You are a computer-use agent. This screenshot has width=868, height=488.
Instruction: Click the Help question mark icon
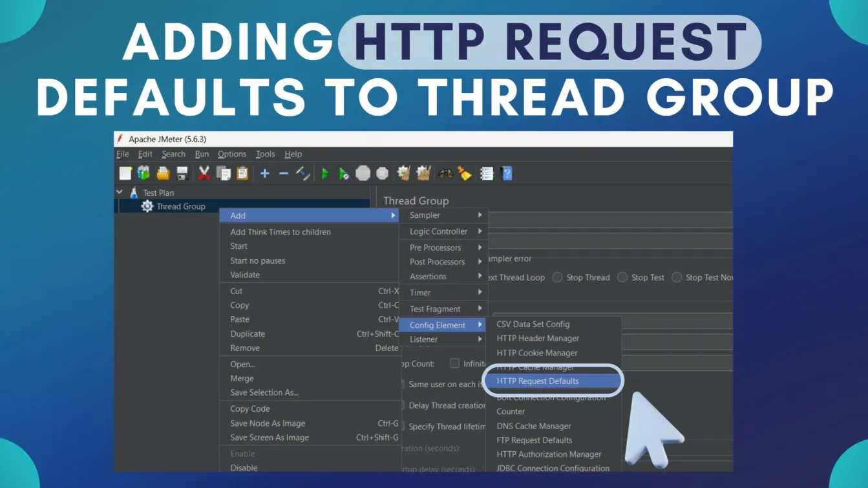click(507, 173)
